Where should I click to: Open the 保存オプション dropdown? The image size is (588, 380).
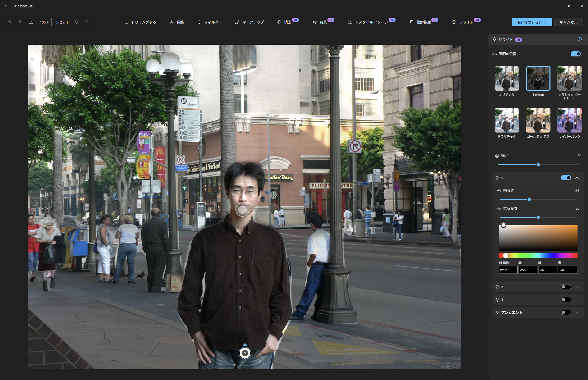tap(532, 22)
